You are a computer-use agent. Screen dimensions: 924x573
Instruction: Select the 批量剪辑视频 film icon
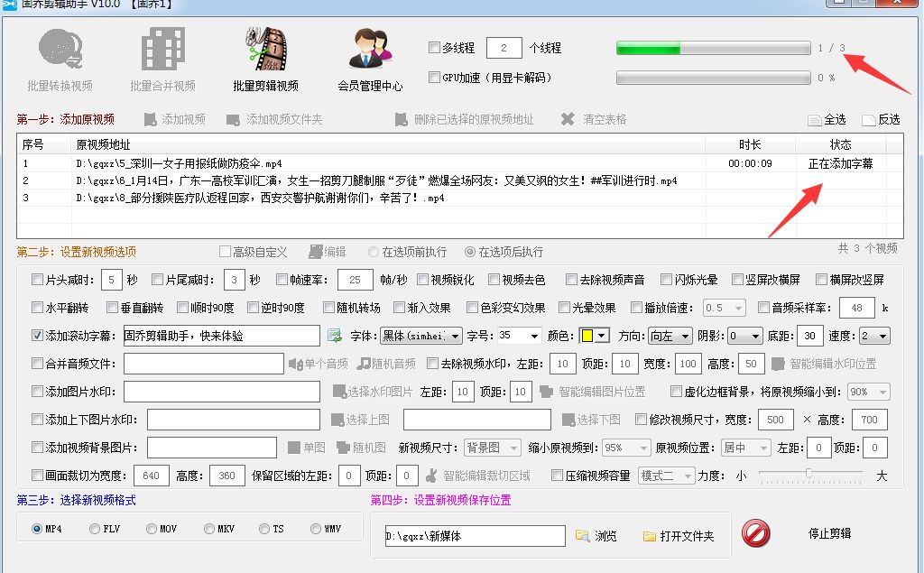pos(266,49)
